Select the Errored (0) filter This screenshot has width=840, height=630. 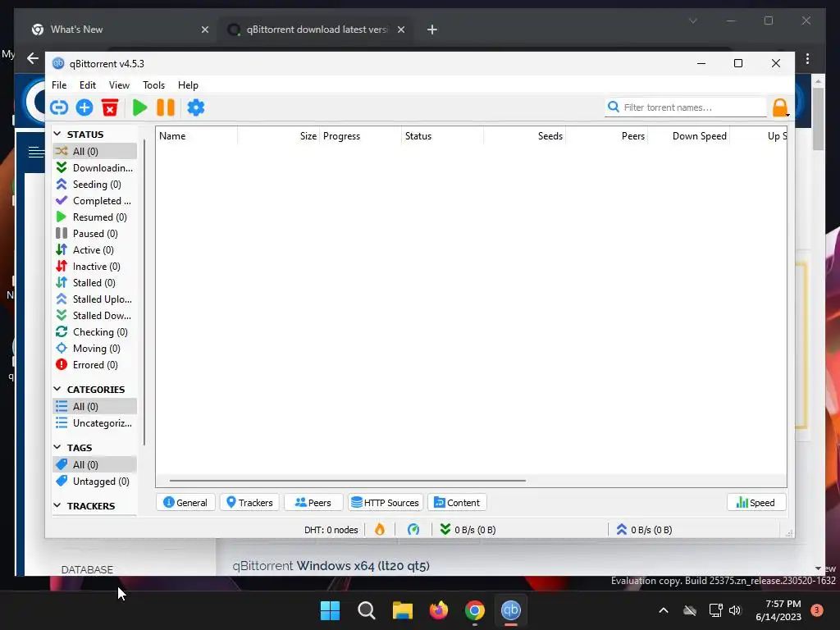coord(95,365)
